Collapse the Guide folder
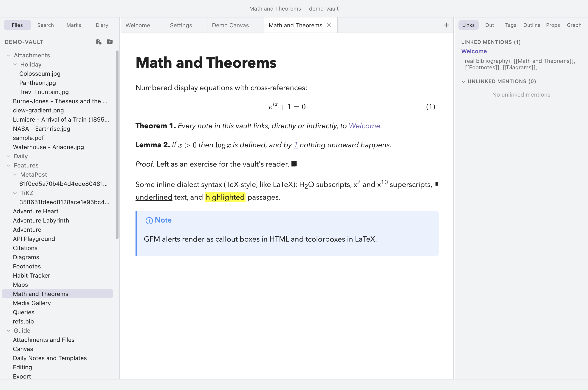Viewport: 588px width, 390px height. [x=8, y=331]
